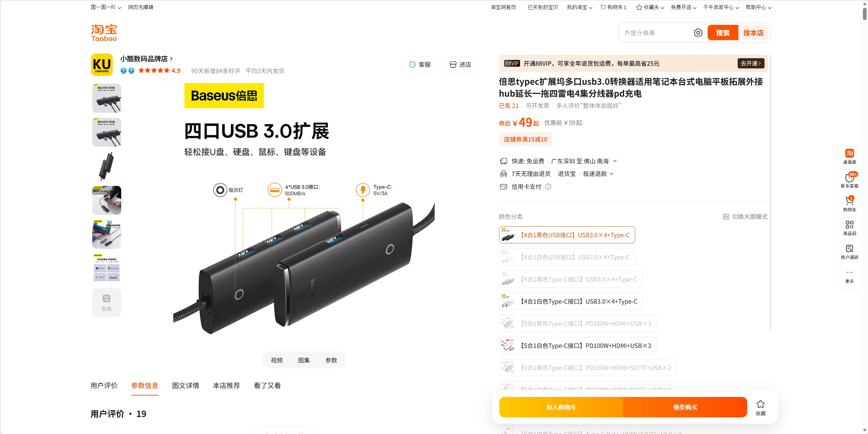
Task: Click the info icon beside 信用卡支付
Action: click(548, 187)
